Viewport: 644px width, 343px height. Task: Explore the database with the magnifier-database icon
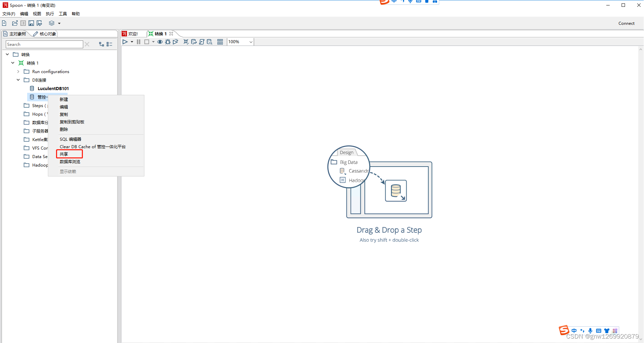(210, 41)
